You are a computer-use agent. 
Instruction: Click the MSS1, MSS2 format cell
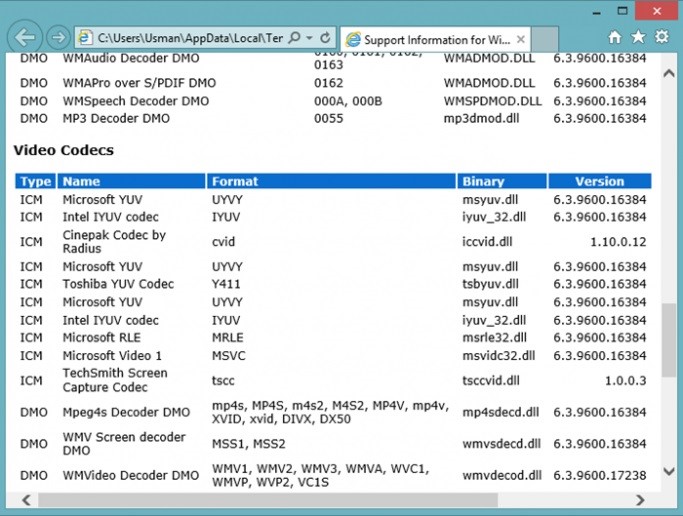[249, 444]
